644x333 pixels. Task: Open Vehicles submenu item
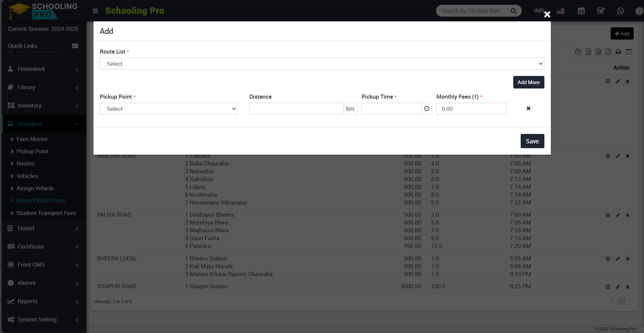coord(27,176)
